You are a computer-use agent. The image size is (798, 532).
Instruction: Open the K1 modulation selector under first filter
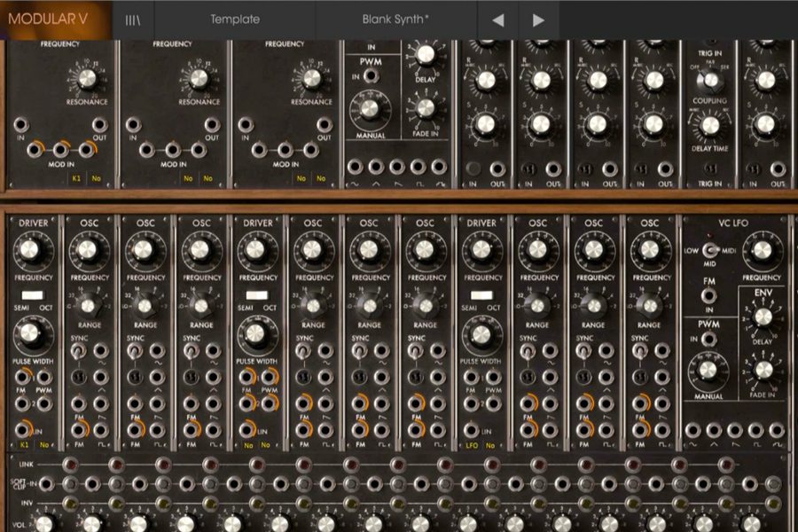pos(75,178)
